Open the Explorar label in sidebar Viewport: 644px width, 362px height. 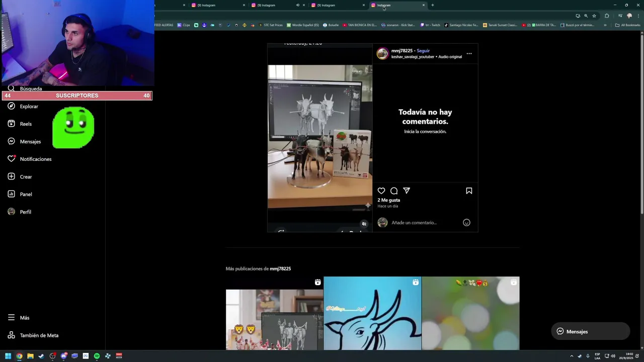tap(29, 107)
